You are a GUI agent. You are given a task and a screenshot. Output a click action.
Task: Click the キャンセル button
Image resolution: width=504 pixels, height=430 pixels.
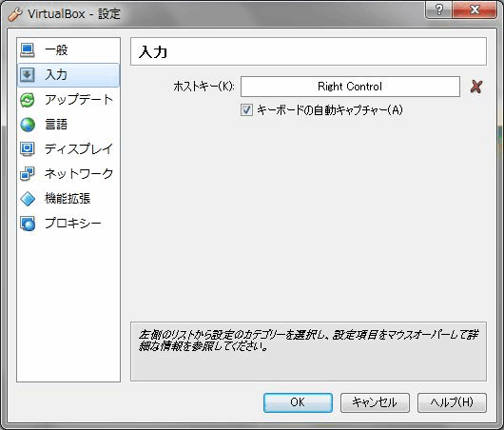point(375,402)
